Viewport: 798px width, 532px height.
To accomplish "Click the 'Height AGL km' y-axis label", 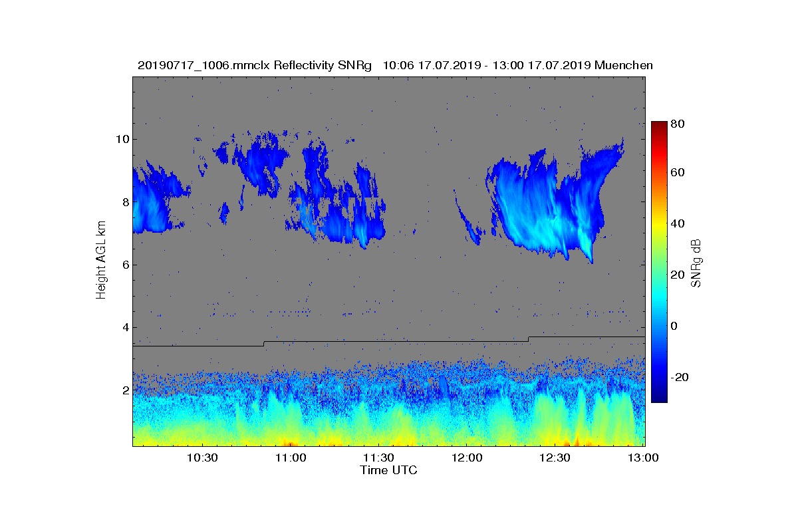I will (x=102, y=261).
